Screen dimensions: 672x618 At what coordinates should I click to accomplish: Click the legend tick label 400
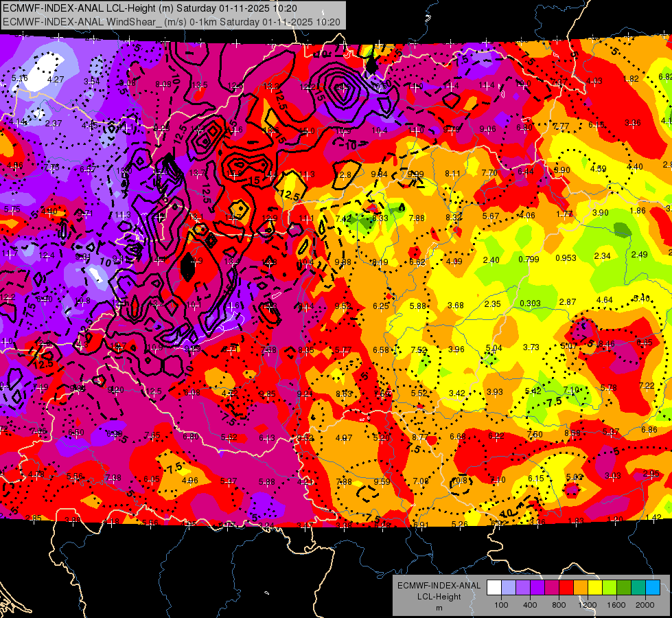530,605
